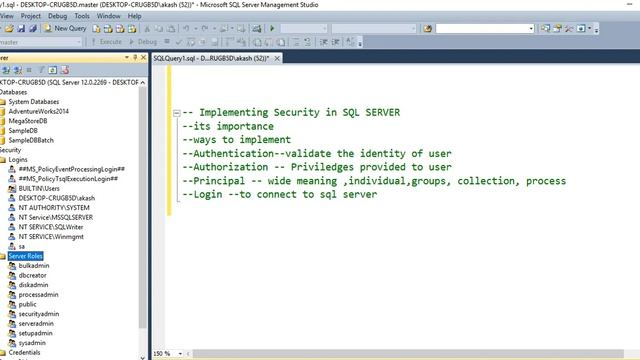Select the sa login
Viewport: 640px width, 360px height.
point(22,247)
